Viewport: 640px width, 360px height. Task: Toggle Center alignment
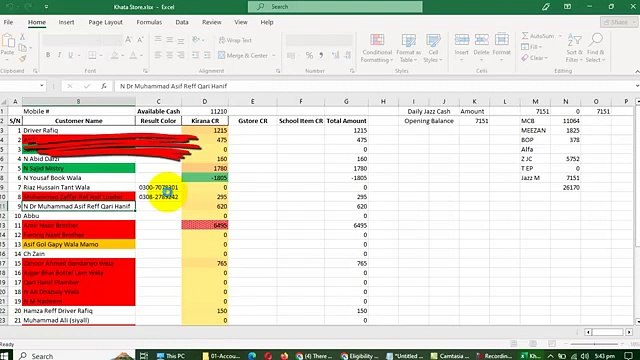tap(169, 55)
